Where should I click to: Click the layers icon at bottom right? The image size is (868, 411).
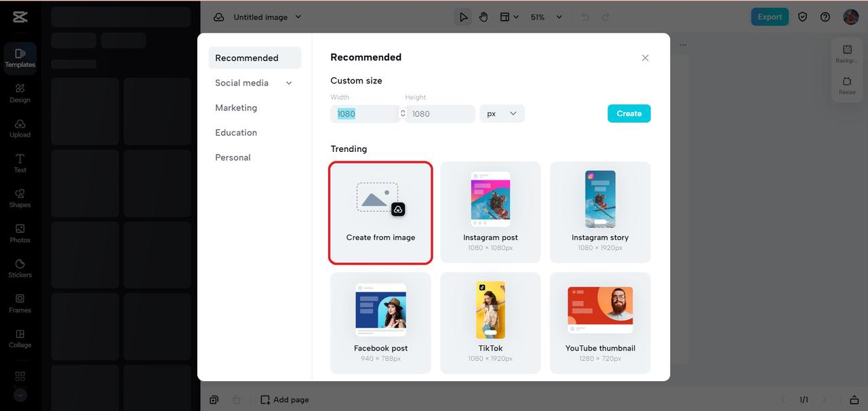(x=854, y=399)
